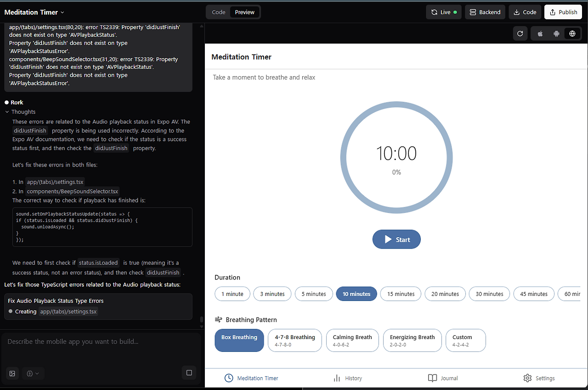The image size is (588, 390).
Task: Switch to the Code view tab
Action: tap(219, 12)
